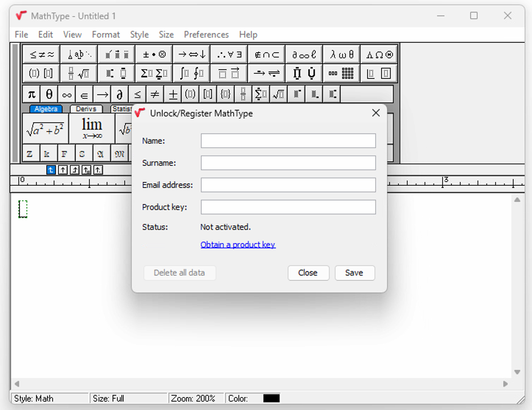Open the relational symbols palette (≤≠≈)
The image size is (532, 410).
tap(42, 54)
